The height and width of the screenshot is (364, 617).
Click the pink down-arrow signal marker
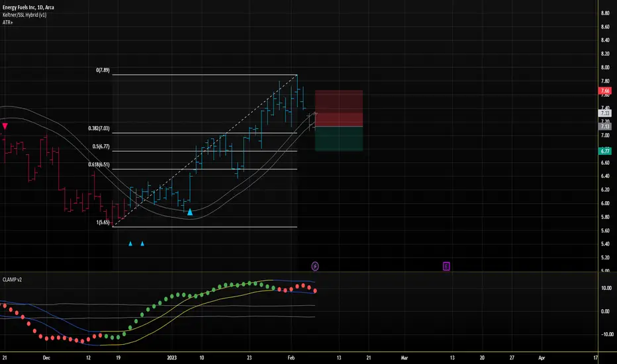(5, 126)
